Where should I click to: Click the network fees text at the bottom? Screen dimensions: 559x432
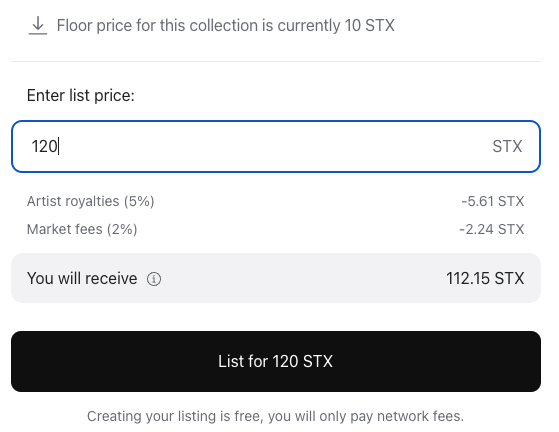(420, 416)
